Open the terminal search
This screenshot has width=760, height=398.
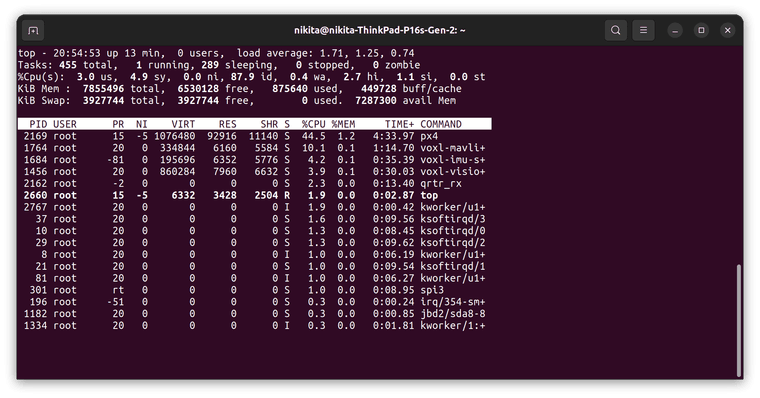pos(616,30)
